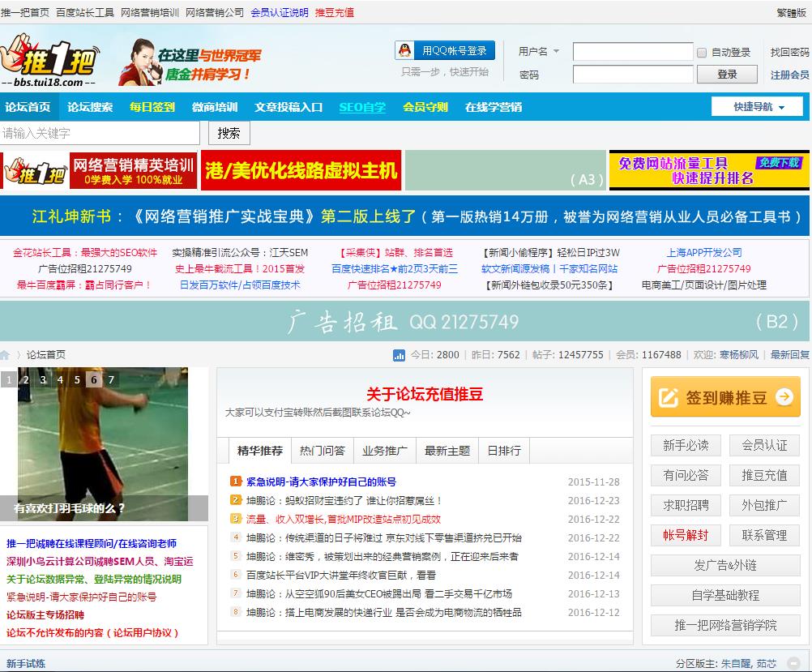This screenshot has width=812, height=672.
Task: Click the 自学基础教程 button
Action: coord(725,595)
